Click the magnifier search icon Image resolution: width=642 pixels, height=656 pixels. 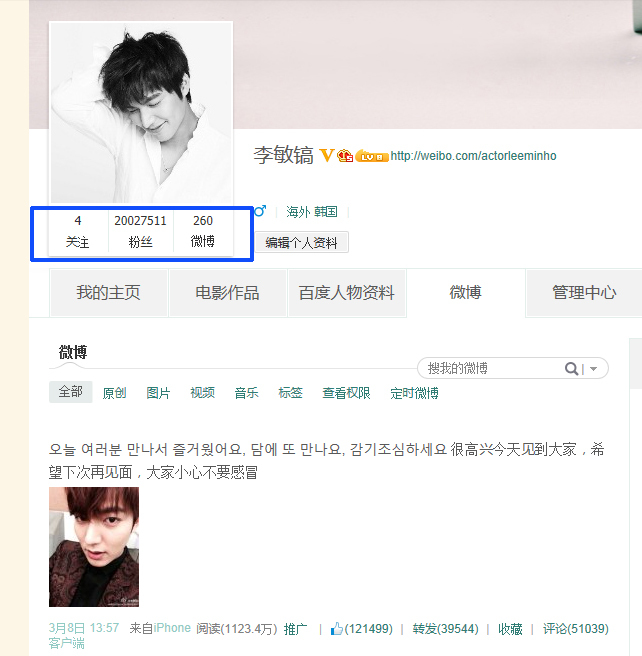[571, 368]
